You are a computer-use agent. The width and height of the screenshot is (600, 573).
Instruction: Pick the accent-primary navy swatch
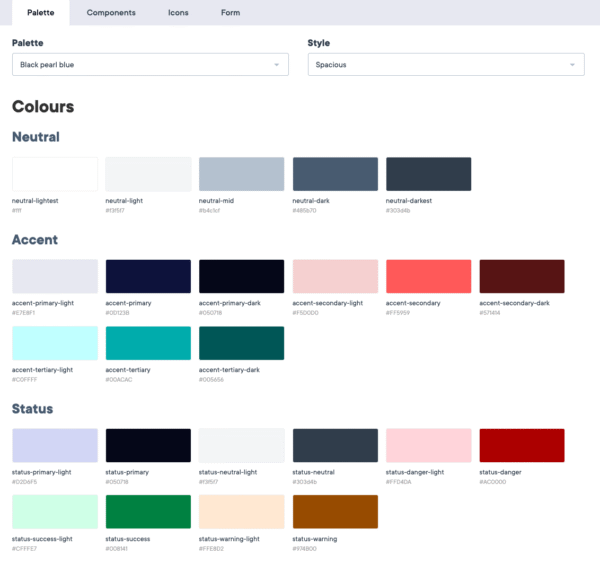tap(148, 276)
